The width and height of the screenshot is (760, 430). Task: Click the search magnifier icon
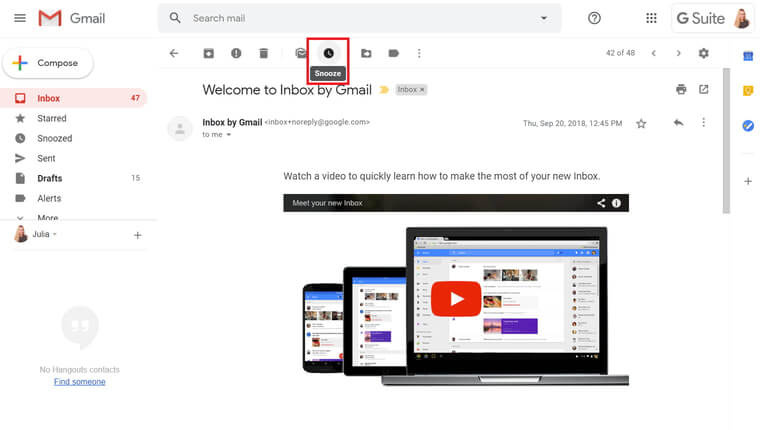pyautogui.click(x=175, y=18)
